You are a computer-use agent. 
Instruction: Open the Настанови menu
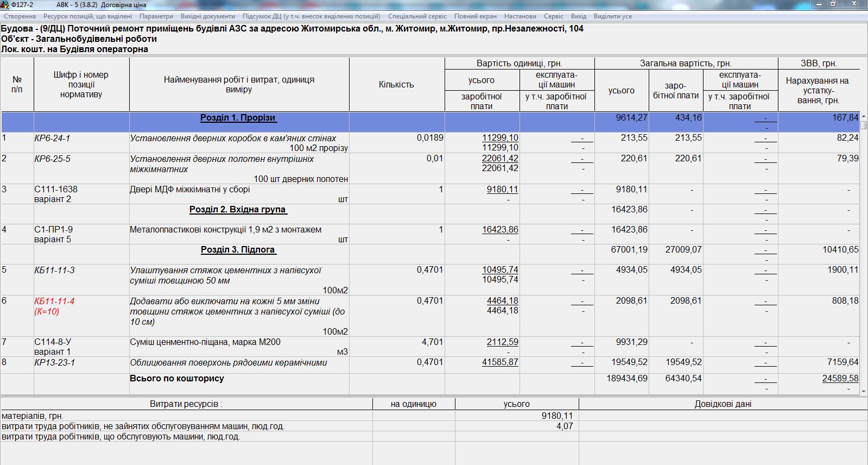tap(520, 16)
